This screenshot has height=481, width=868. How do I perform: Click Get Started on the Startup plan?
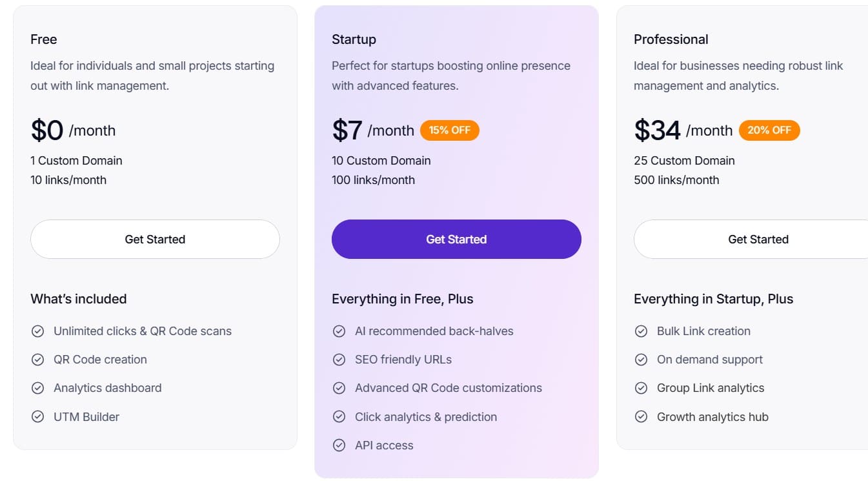coord(456,239)
